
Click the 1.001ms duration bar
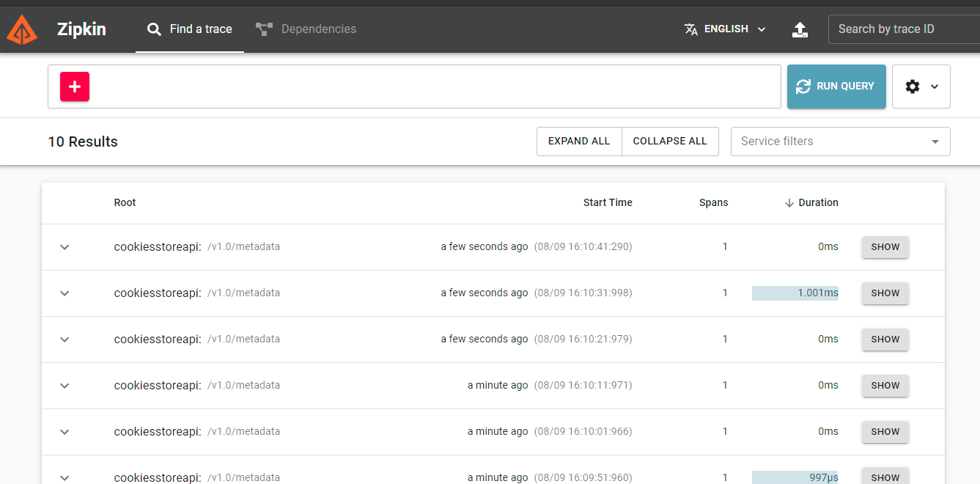795,293
